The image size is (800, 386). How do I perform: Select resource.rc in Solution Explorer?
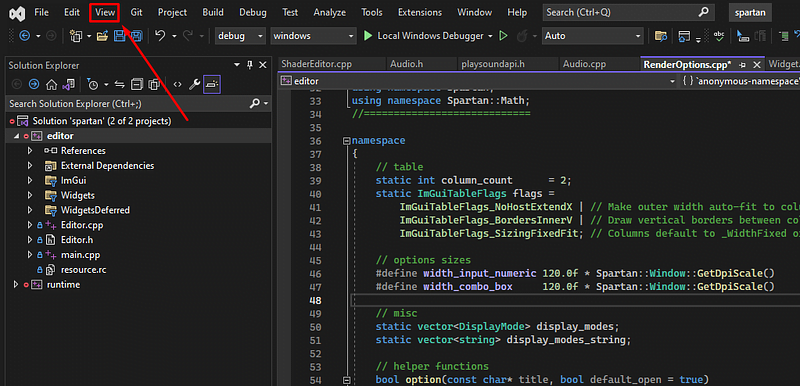84,270
